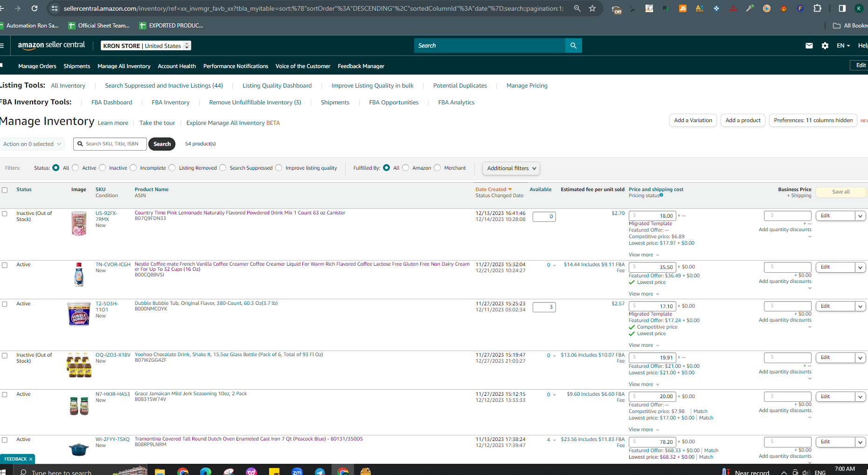Viewport: 868px width, 475px height.
Task: Select Fulfilled By Merchant filter
Action: [437, 168]
